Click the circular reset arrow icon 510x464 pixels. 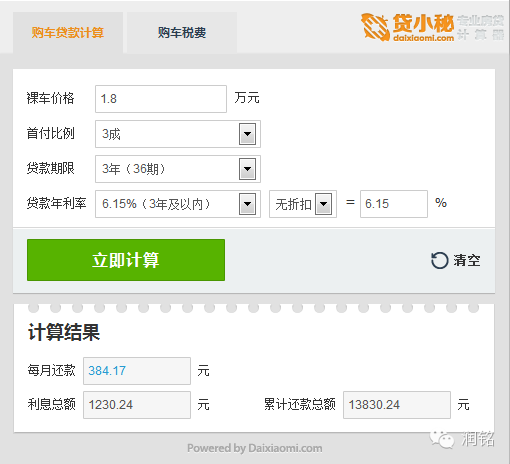(x=439, y=260)
